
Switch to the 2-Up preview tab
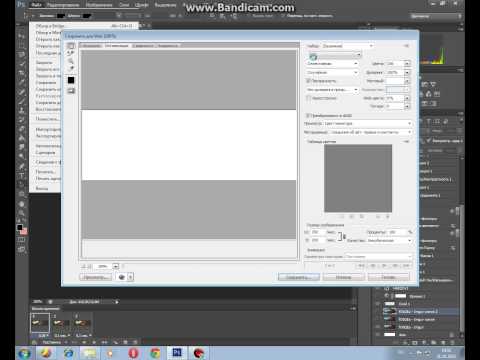[143, 45]
